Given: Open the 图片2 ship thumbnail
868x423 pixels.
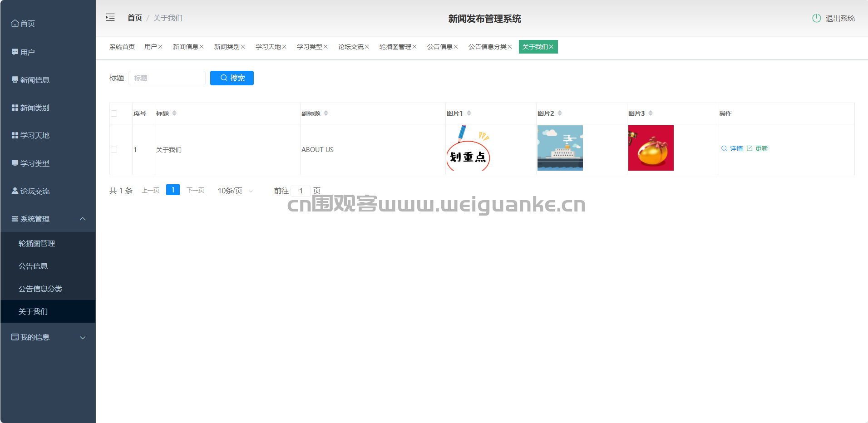Looking at the screenshot, I should click(x=560, y=148).
